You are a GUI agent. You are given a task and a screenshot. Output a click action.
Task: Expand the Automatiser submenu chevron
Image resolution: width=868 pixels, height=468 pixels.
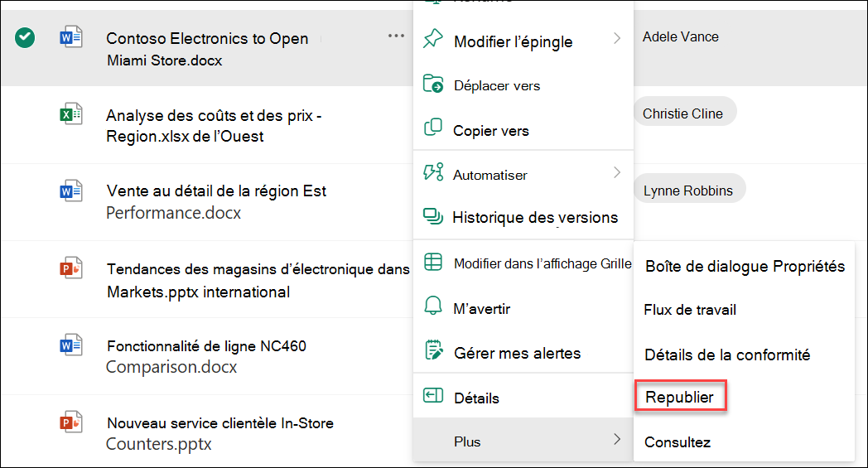[617, 172]
